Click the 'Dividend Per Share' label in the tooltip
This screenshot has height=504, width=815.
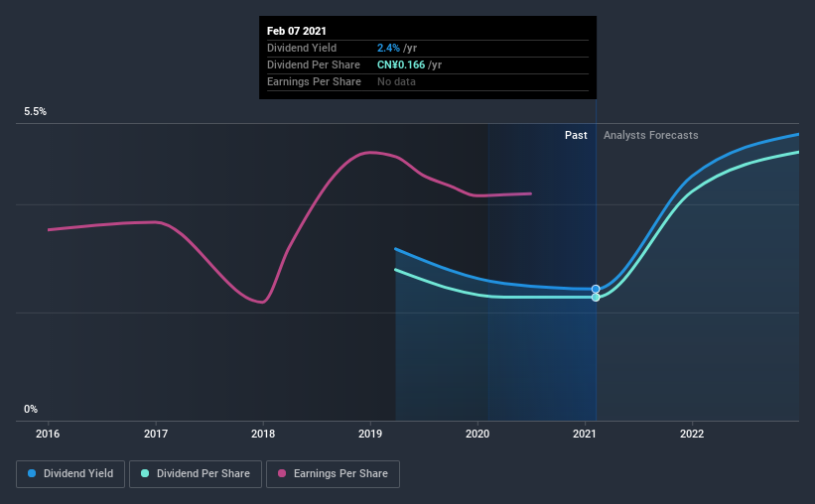click(x=314, y=64)
